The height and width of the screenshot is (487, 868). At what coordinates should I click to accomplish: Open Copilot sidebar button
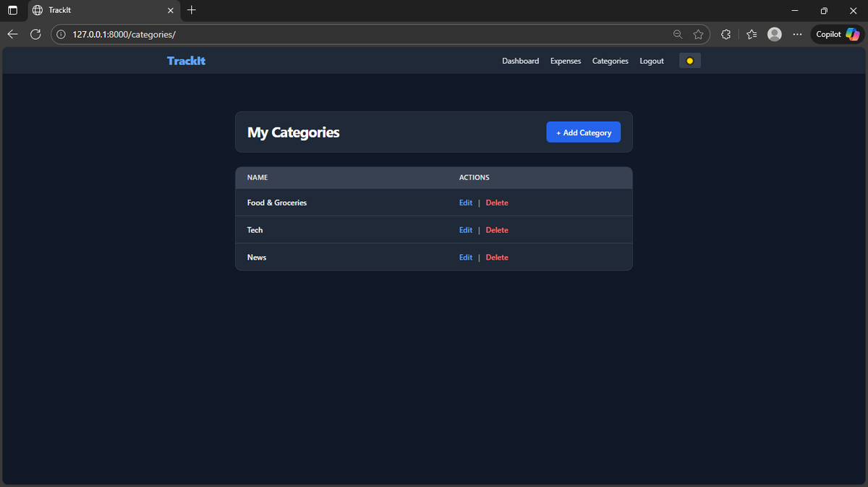tap(838, 34)
